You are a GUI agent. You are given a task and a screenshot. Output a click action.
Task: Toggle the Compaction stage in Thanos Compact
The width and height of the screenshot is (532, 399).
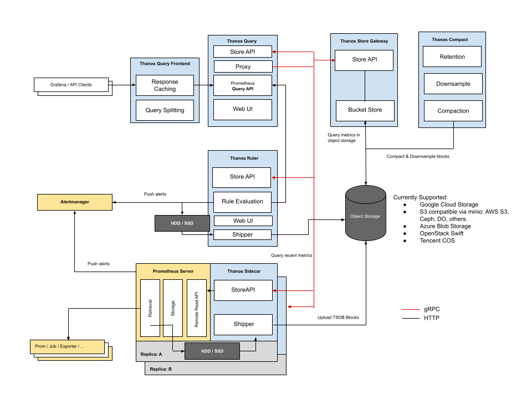point(452,110)
